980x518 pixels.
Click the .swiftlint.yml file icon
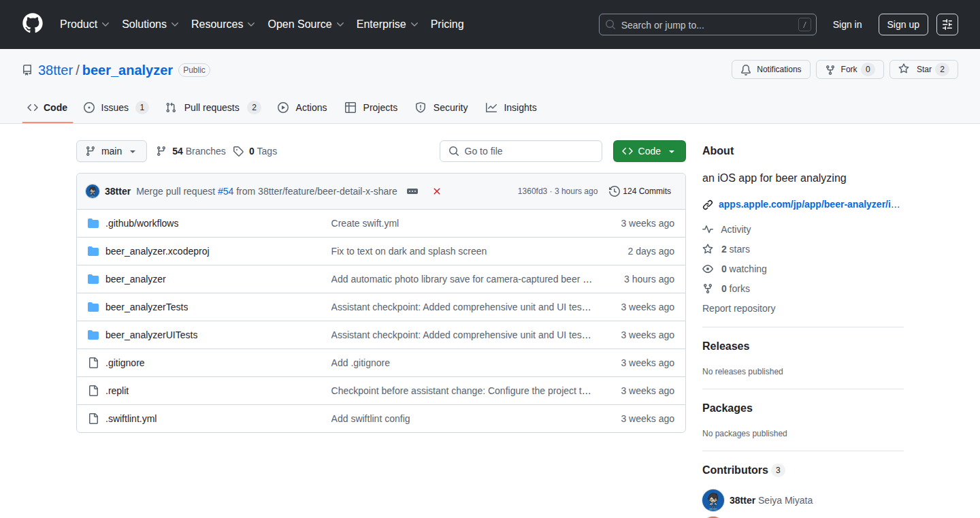pyautogui.click(x=93, y=419)
